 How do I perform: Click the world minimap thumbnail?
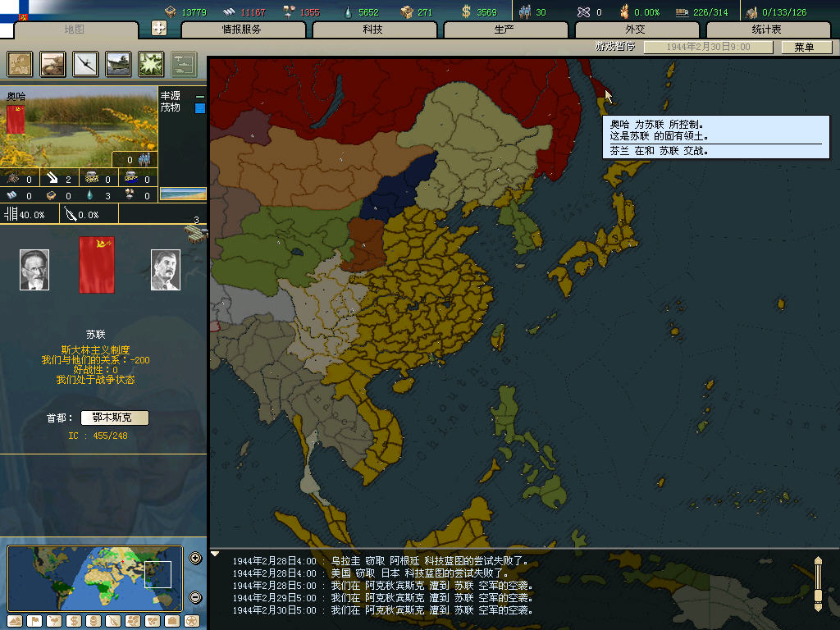[x=94, y=578]
